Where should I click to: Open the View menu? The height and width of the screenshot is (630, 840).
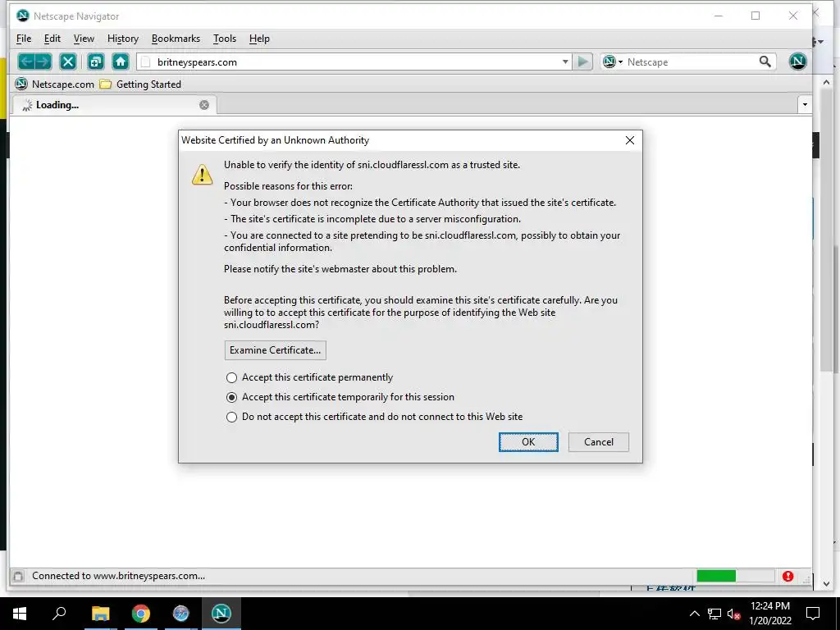84,39
